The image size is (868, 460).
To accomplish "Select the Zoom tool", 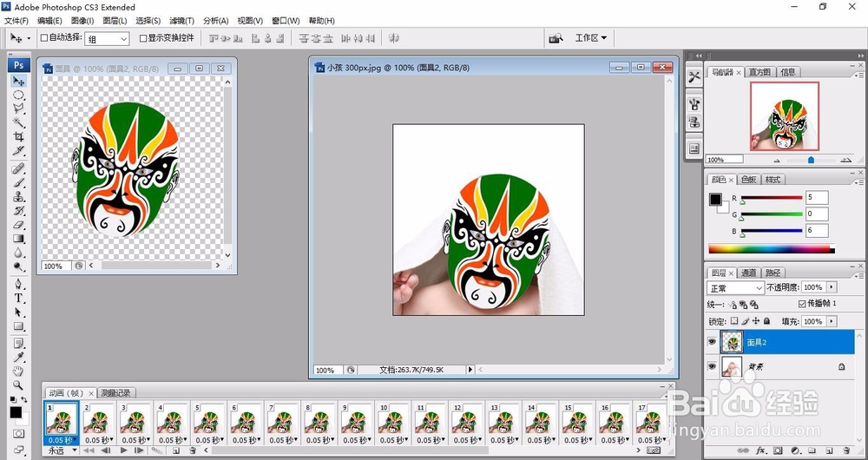I will click(18, 384).
